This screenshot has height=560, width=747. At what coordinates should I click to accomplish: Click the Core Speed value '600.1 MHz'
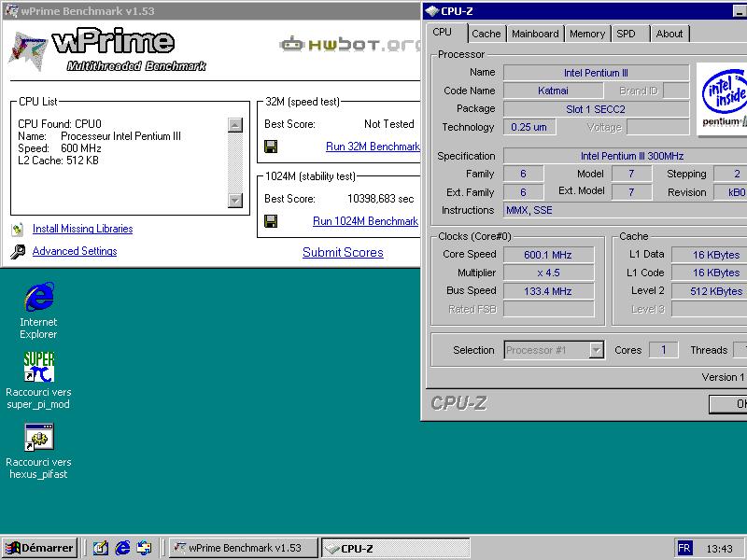(x=548, y=255)
